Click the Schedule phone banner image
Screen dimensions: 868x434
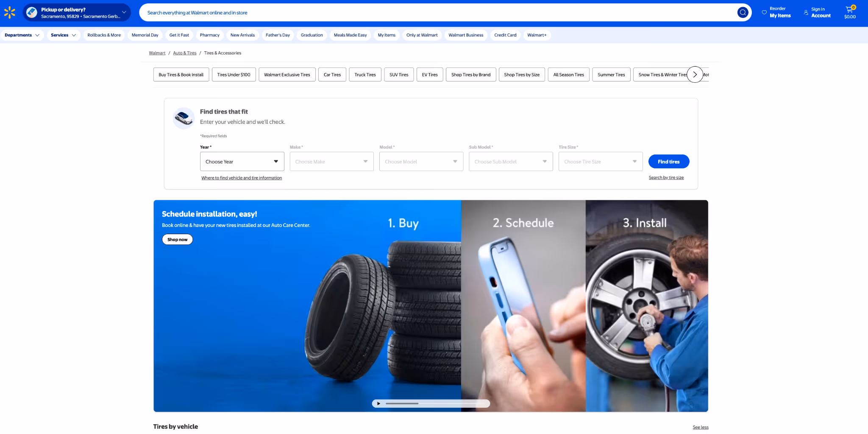(523, 305)
